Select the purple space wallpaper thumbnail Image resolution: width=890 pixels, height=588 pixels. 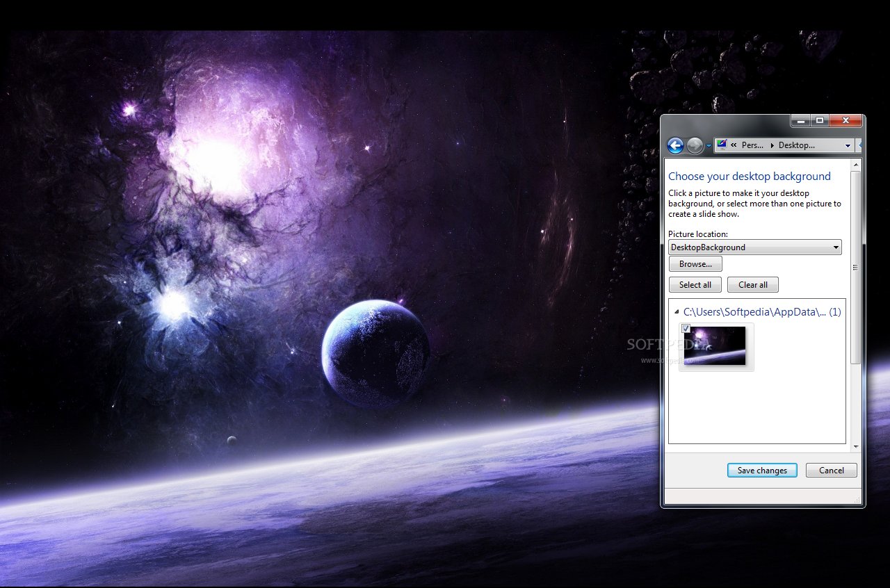[x=715, y=346]
